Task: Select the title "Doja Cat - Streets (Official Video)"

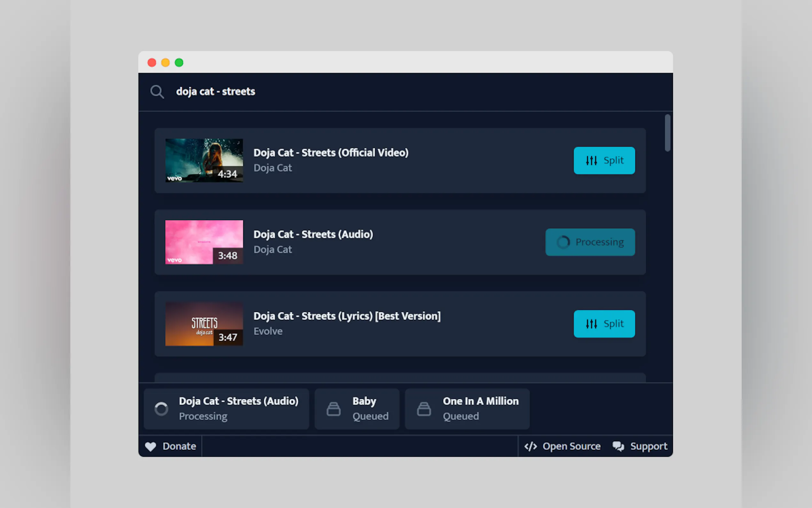Action: point(331,153)
